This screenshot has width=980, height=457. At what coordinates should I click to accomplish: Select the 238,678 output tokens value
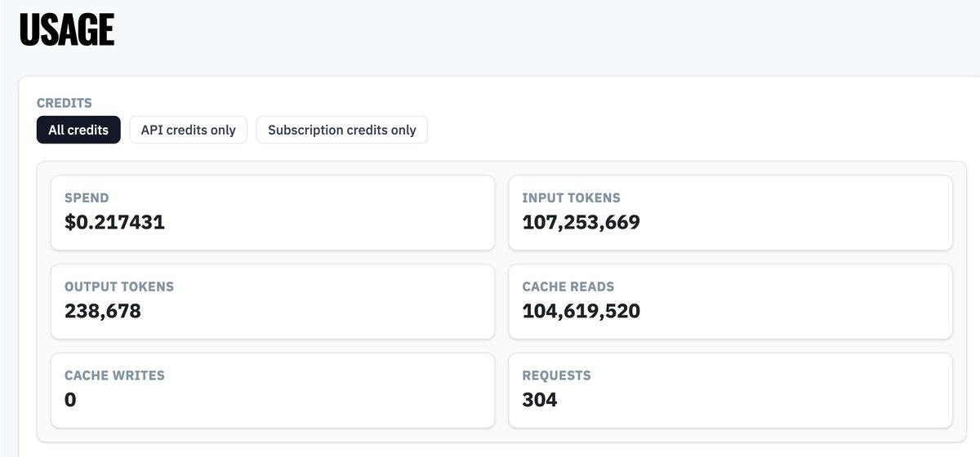tap(103, 311)
